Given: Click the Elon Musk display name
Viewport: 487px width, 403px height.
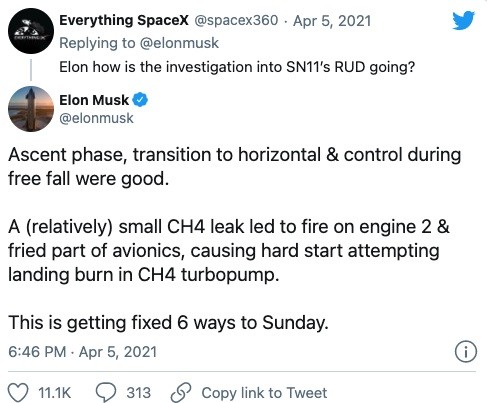Looking at the screenshot, I should pos(94,100).
